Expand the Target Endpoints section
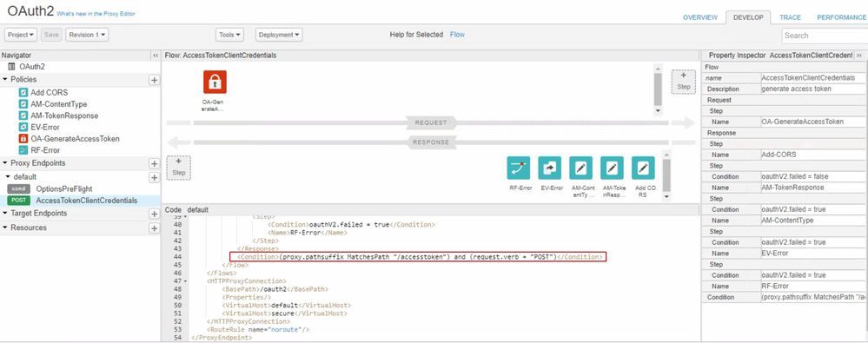868x343 pixels. tap(5, 214)
